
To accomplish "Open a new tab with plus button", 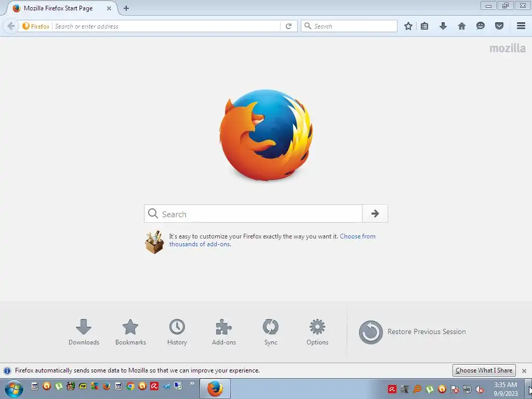I will (126, 8).
